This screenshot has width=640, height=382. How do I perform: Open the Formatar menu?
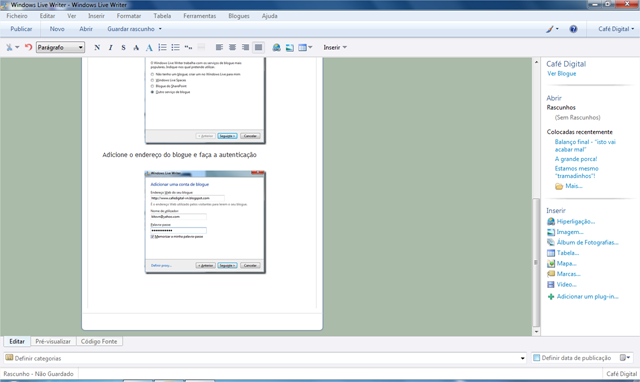click(x=129, y=16)
